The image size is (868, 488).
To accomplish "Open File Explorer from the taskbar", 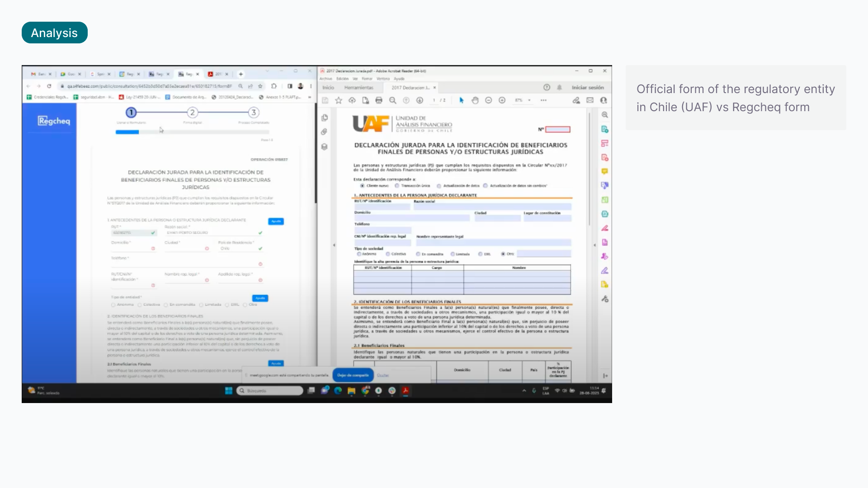I will click(x=351, y=390).
